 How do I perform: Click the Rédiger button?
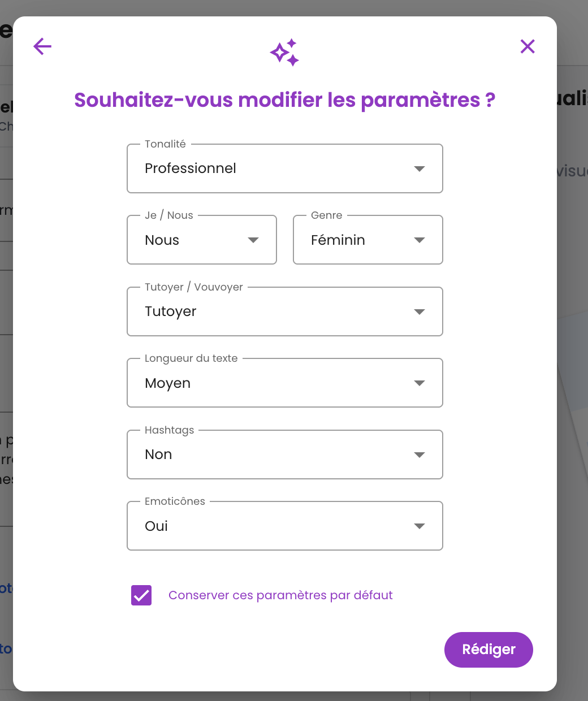[x=488, y=650]
